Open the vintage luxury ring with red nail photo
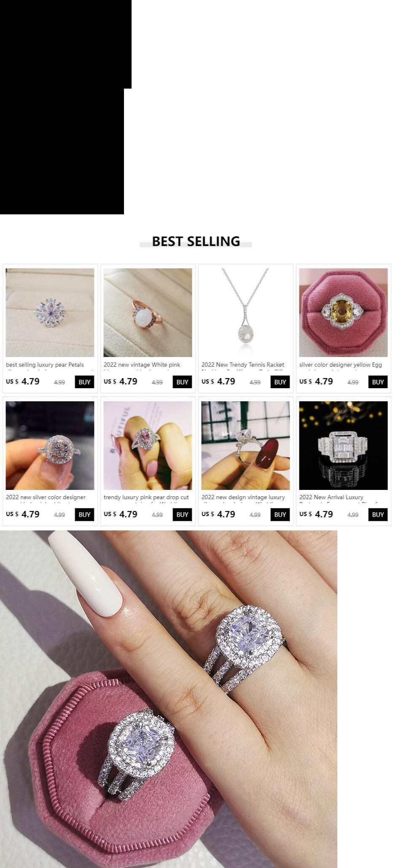393x868 pixels. point(245,445)
